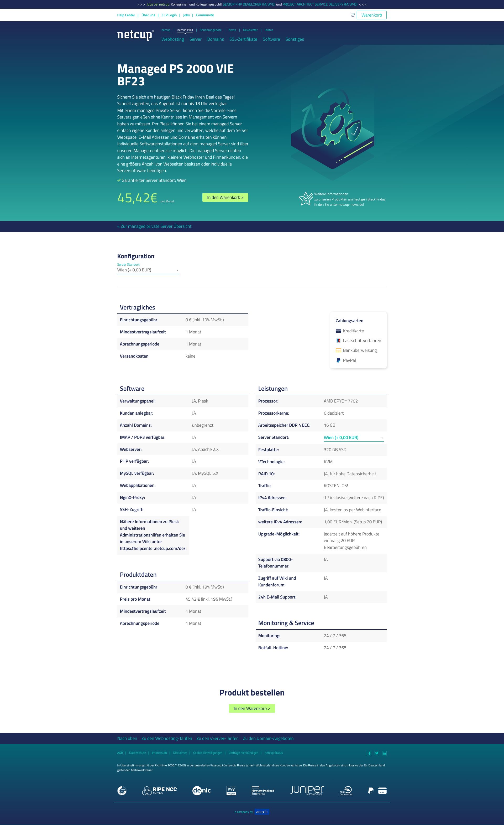The height and width of the screenshot is (825, 504).
Task: Open the Status link in header
Action: 269,30
